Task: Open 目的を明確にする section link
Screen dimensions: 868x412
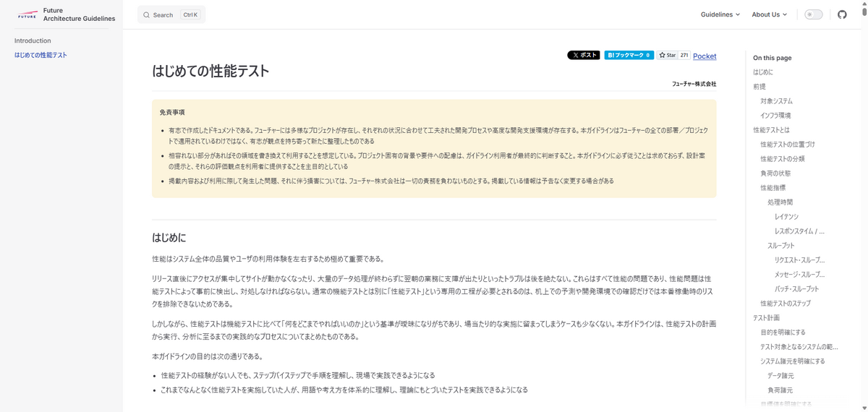Action: 783,332
